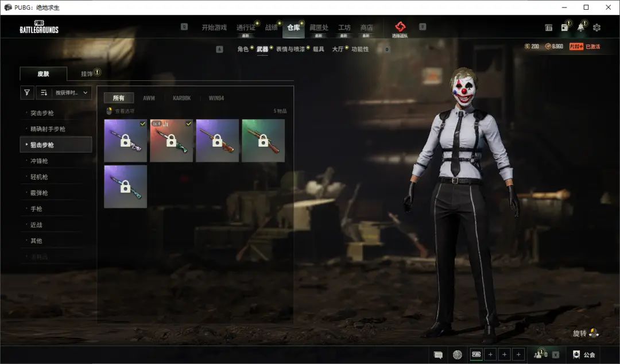Select Other (其他) category
620x364 pixels.
pyautogui.click(x=56, y=241)
